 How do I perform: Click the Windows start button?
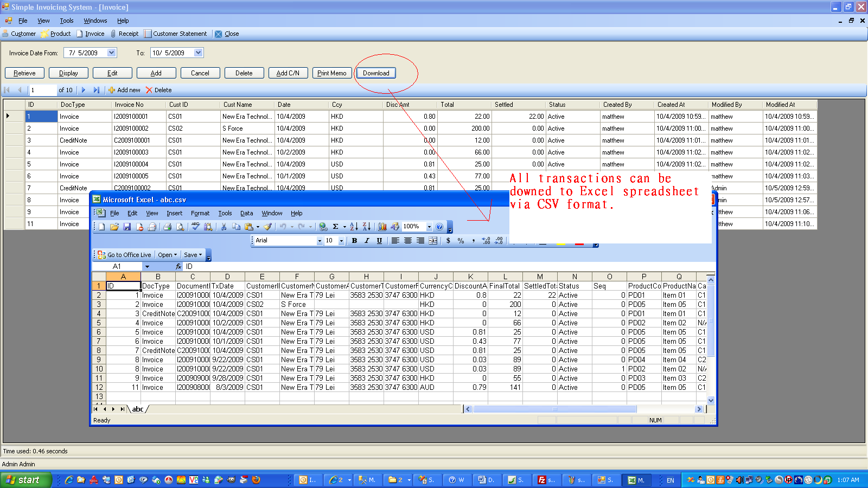point(25,480)
